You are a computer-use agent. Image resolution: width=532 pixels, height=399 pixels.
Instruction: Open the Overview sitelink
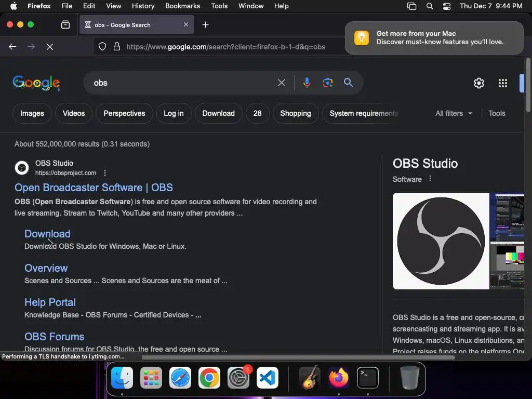pos(46,268)
